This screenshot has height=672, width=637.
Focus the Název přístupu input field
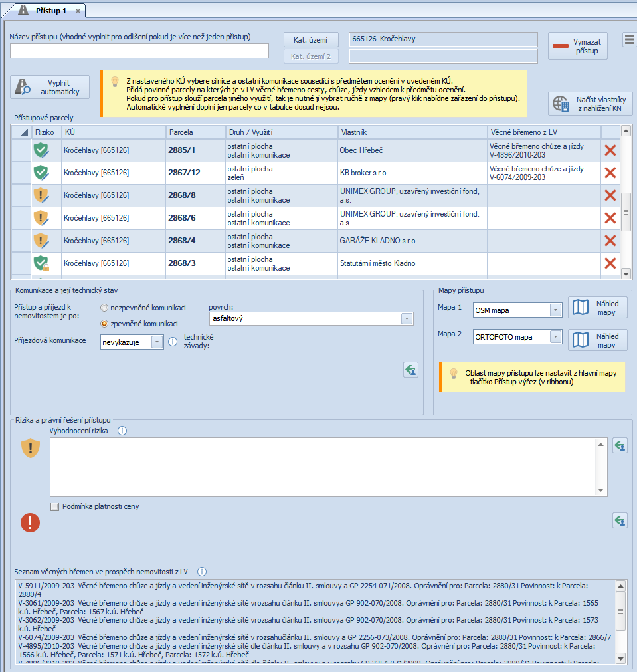tap(139, 51)
